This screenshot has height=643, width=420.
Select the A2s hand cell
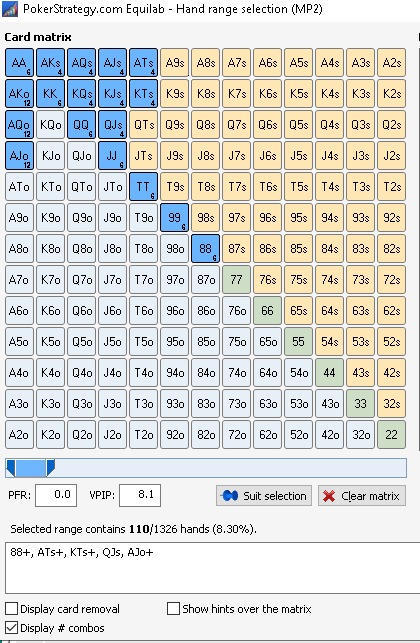(x=392, y=63)
